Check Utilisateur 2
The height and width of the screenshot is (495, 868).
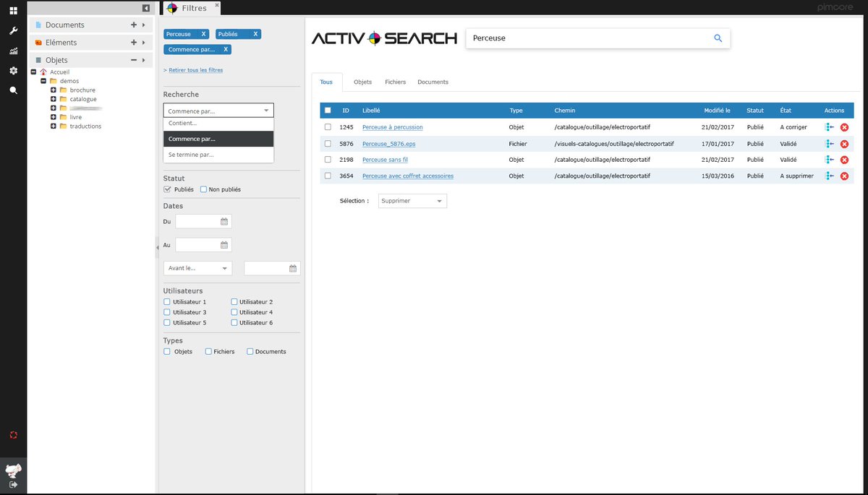(x=234, y=302)
